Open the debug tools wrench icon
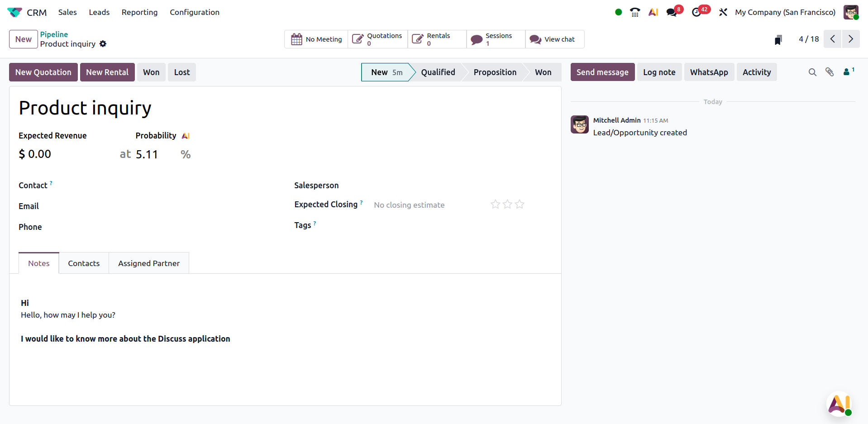 [x=723, y=12]
